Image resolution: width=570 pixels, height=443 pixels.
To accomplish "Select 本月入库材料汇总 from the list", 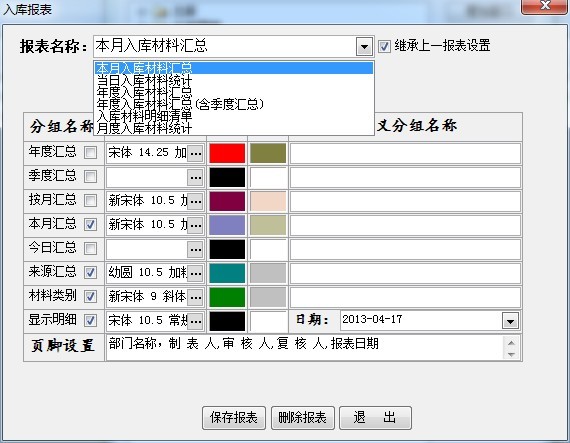I will tap(234, 68).
